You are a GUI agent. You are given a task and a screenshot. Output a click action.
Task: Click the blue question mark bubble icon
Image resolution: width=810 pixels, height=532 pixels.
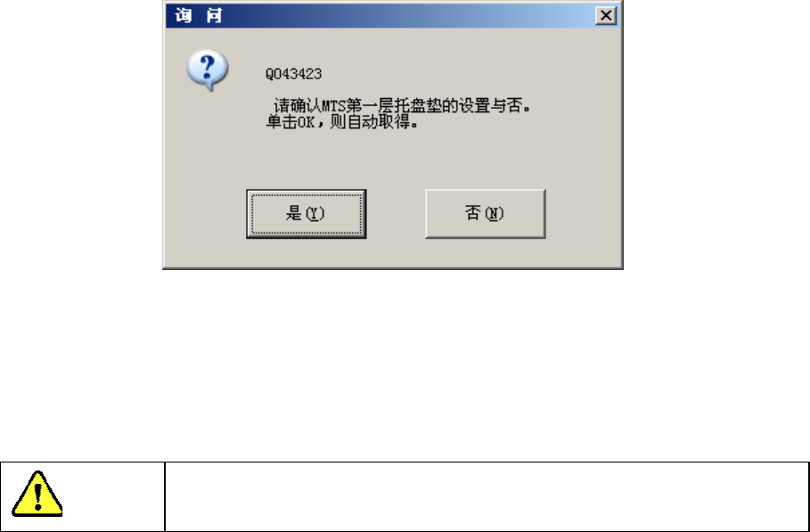tap(207, 70)
